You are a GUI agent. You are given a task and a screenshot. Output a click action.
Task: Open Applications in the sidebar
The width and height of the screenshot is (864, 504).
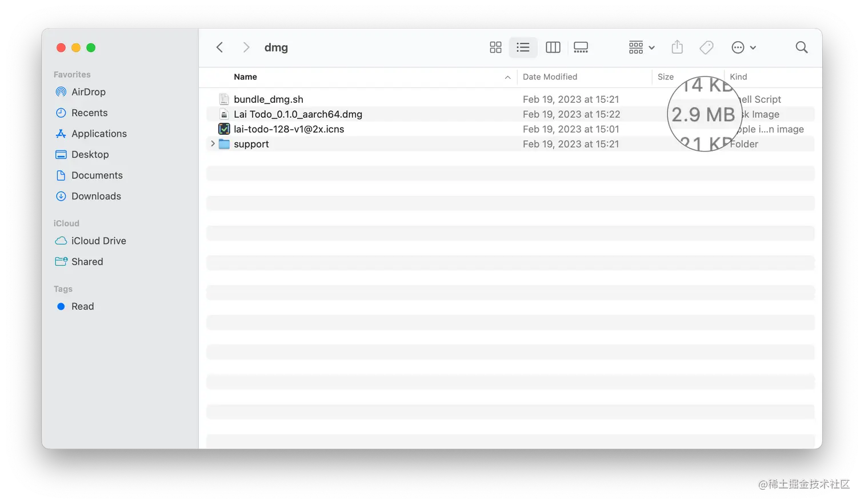point(99,134)
